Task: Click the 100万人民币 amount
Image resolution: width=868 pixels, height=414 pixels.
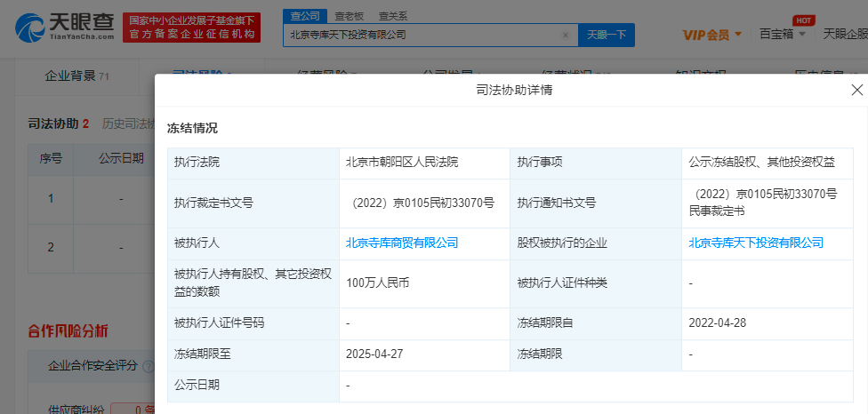Action: click(378, 283)
